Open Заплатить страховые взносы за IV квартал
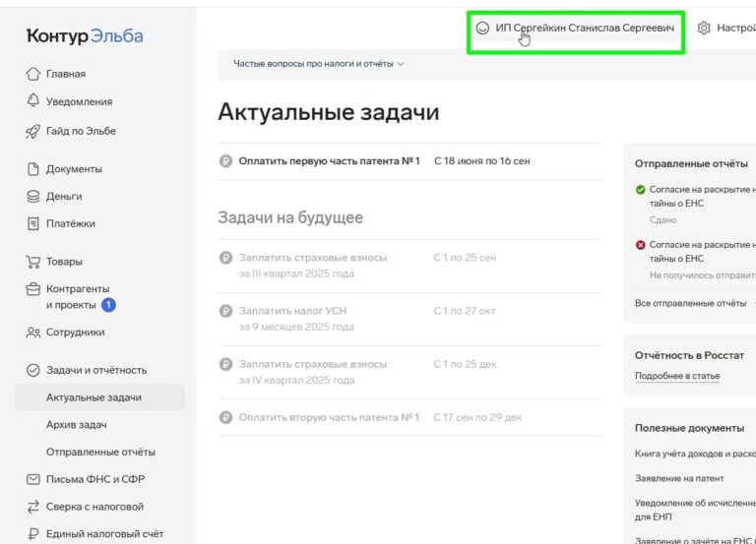The height and width of the screenshot is (544, 756). pyautogui.click(x=313, y=372)
